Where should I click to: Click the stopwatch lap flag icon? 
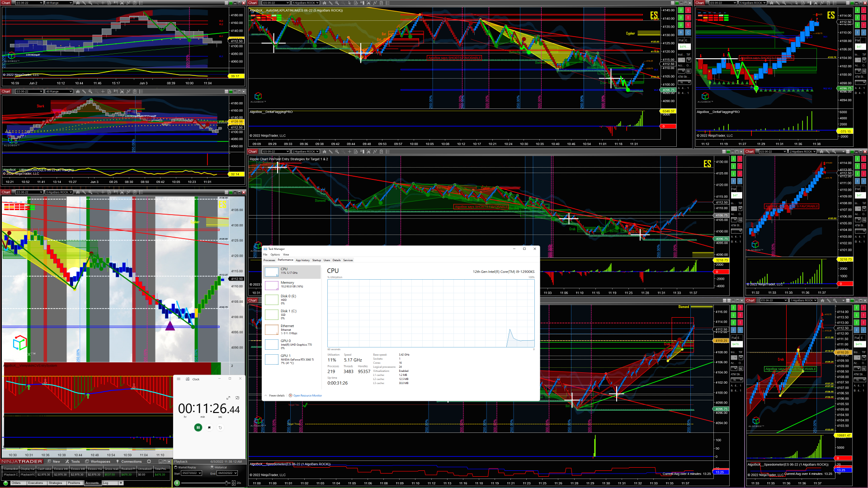(209, 427)
